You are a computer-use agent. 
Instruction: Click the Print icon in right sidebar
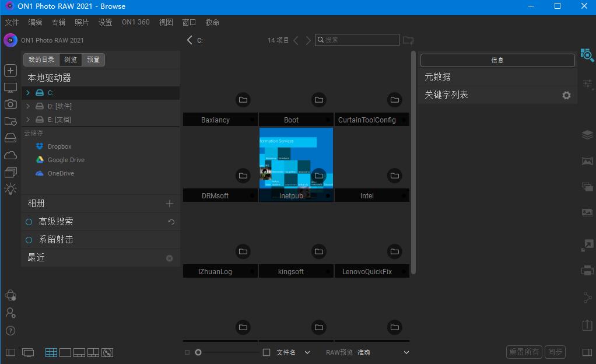[587, 270]
